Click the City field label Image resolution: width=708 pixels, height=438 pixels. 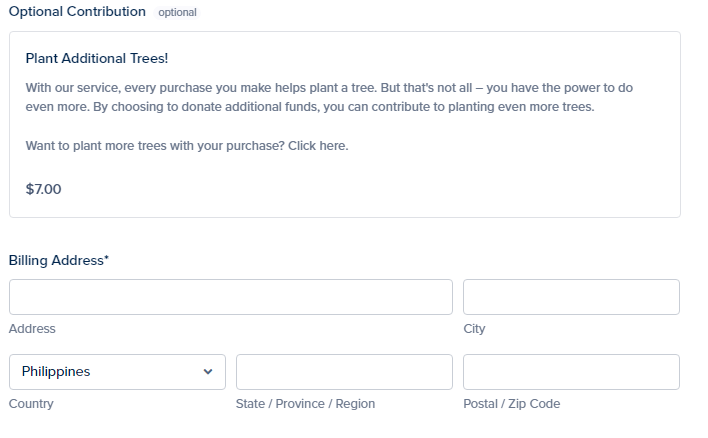tap(474, 329)
